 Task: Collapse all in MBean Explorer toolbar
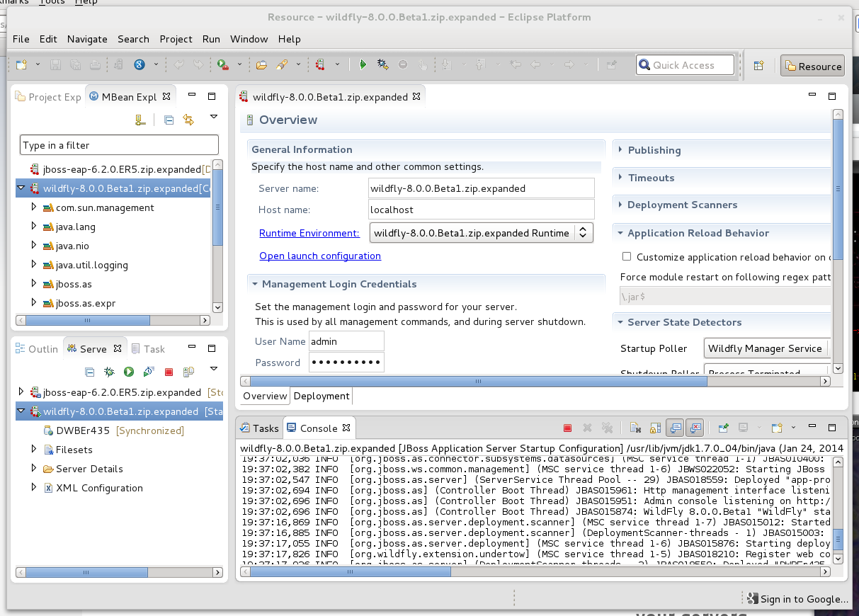[x=169, y=120]
